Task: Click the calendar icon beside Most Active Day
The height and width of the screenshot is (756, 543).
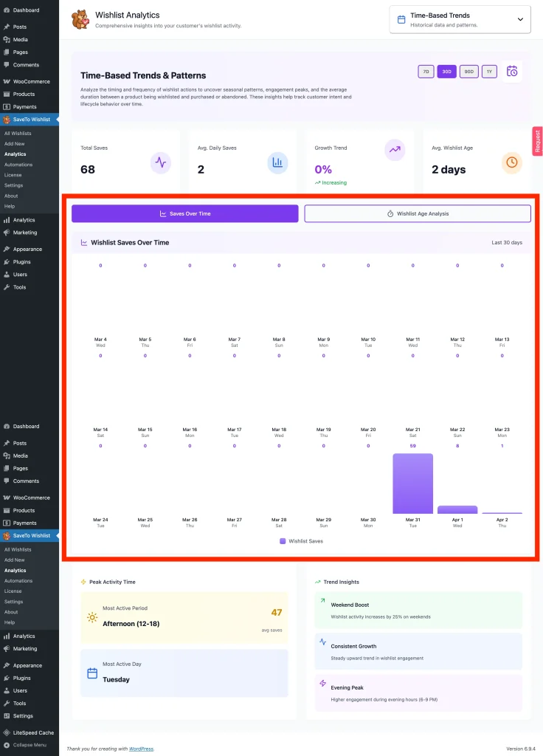Action: [92, 673]
